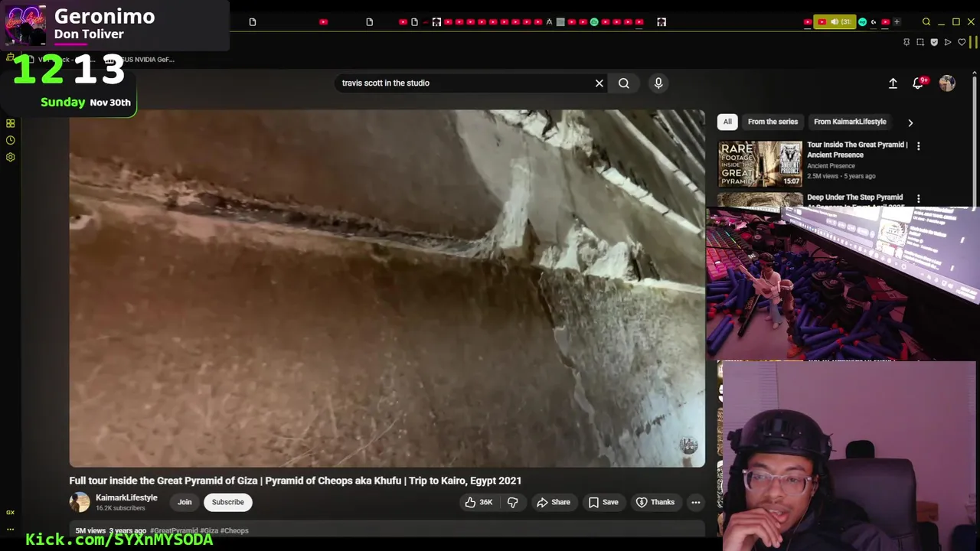The image size is (980, 551).
Task: Open the Settings gear in Opera sidebar
Action: pyautogui.click(x=11, y=157)
